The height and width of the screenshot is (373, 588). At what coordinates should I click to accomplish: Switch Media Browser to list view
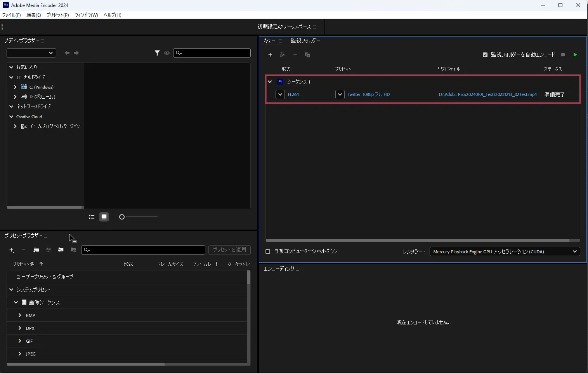click(92, 217)
